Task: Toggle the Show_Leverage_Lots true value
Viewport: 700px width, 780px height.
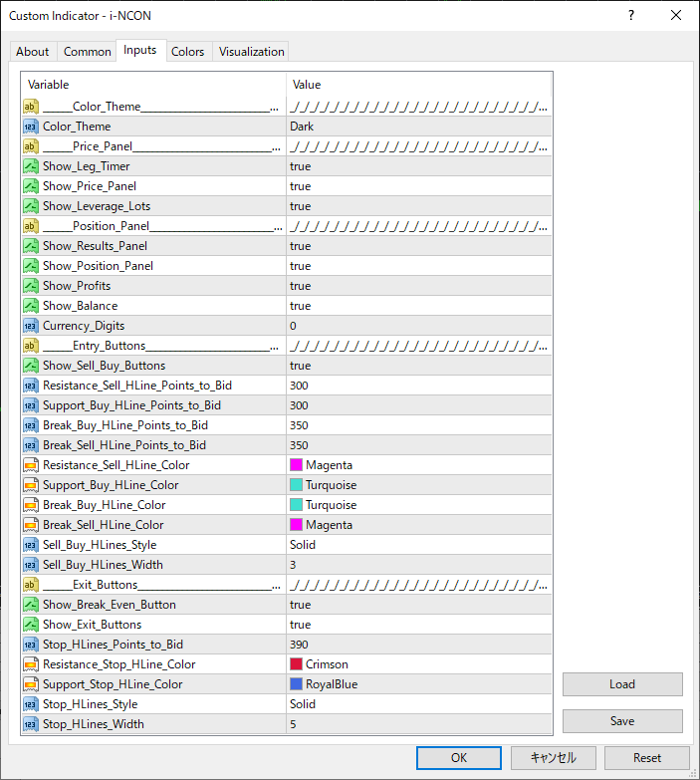Action: coord(419,206)
